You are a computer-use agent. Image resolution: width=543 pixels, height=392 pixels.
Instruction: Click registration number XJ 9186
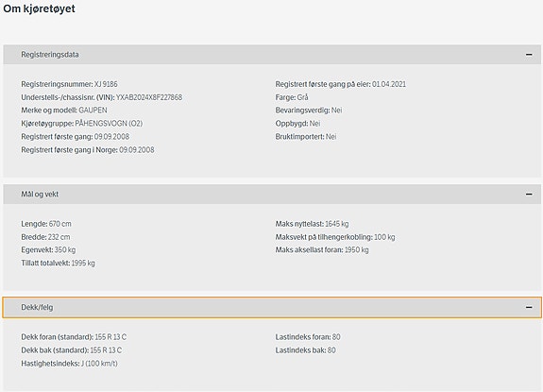click(106, 84)
